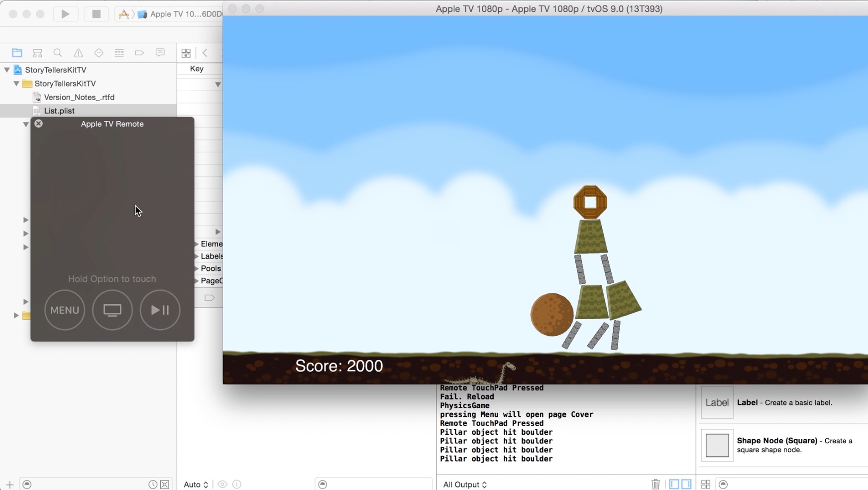Open the Breakpoint navigator tag icon
Image resolution: width=868 pixels, height=490 pixels.
tap(139, 53)
